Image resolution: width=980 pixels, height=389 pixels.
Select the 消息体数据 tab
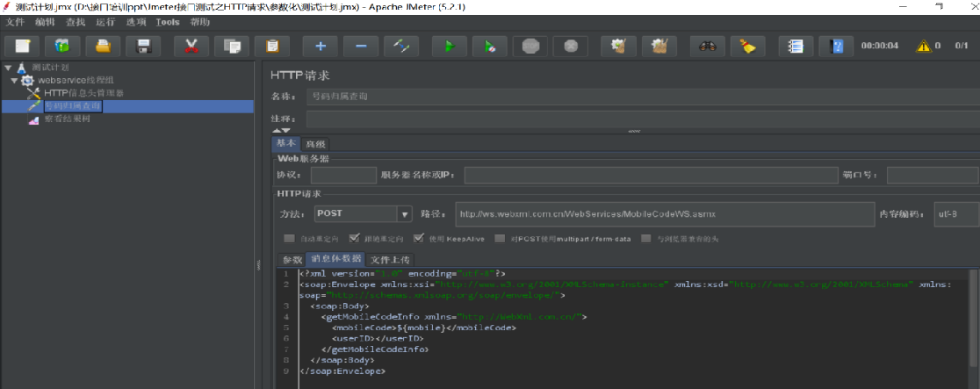(x=336, y=259)
